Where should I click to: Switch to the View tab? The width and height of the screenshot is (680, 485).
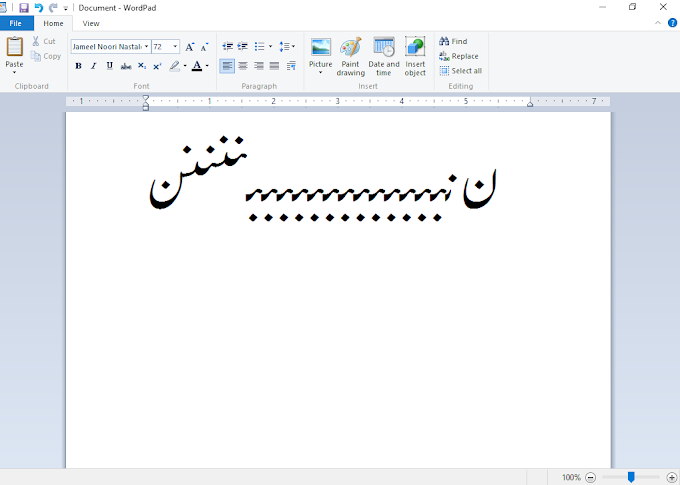click(x=91, y=23)
